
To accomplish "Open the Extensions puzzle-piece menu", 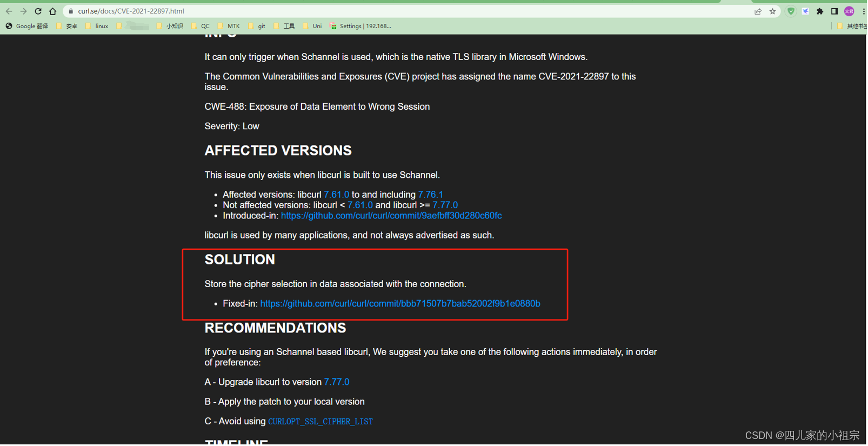I will [x=820, y=11].
